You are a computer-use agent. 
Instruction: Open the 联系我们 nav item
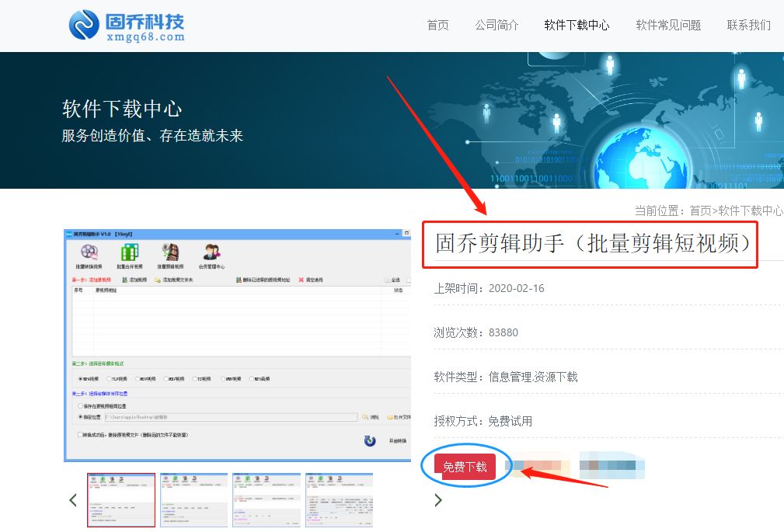point(748,25)
